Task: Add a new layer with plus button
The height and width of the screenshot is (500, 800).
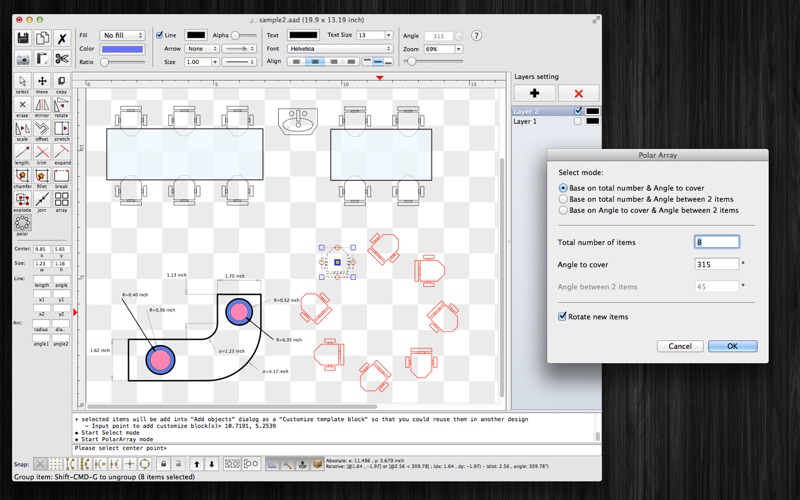Action: pos(534,93)
